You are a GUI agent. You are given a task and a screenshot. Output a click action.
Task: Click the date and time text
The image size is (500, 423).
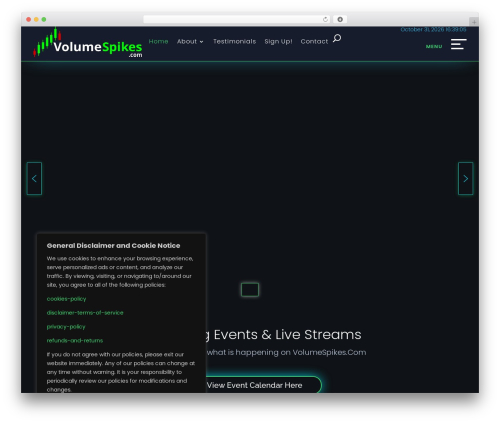coord(433,29)
